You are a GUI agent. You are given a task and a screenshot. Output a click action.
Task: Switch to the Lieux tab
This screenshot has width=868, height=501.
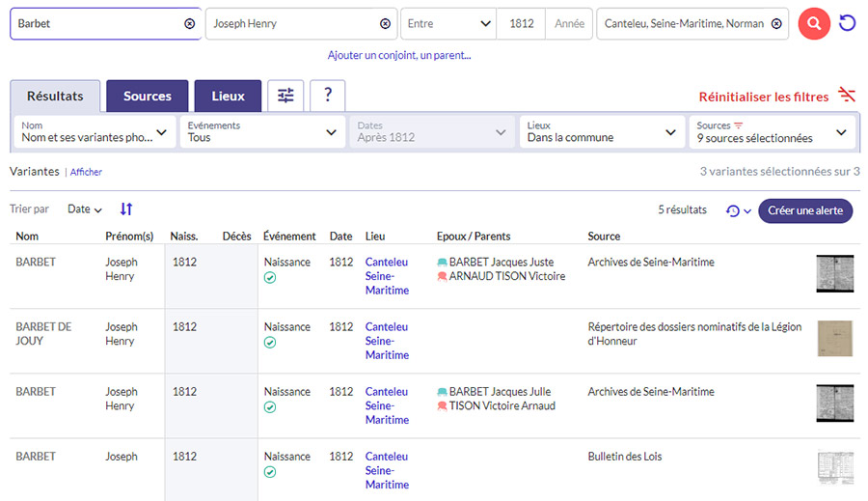click(228, 96)
